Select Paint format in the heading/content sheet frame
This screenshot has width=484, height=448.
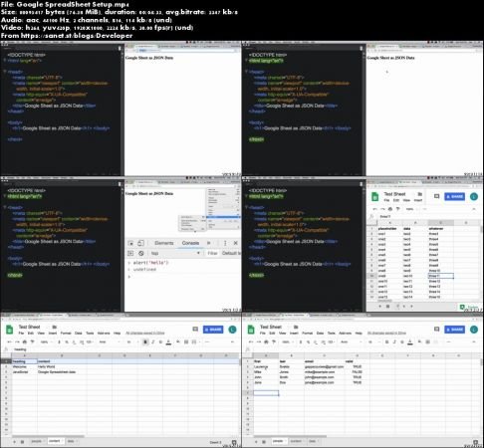click(32, 341)
